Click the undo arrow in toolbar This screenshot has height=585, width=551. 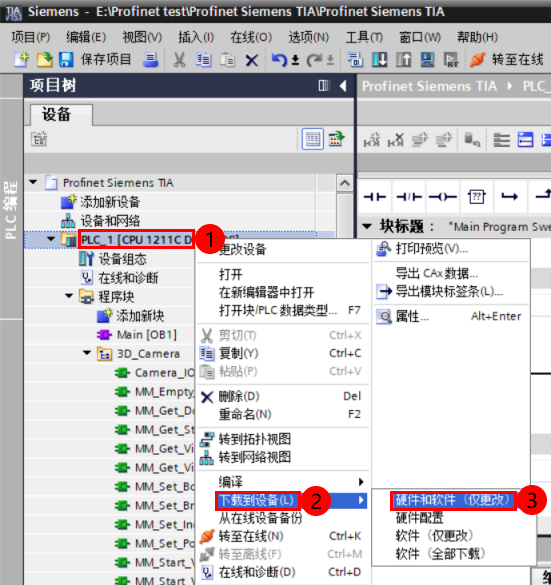tap(279, 59)
